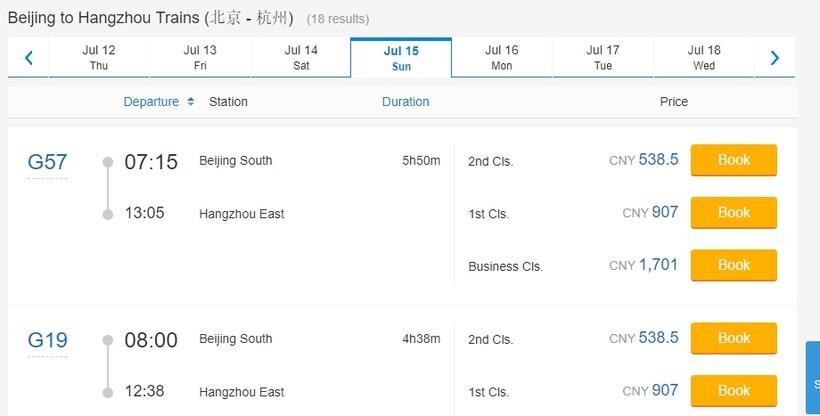Open G19 train number details

pyautogui.click(x=47, y=341)
